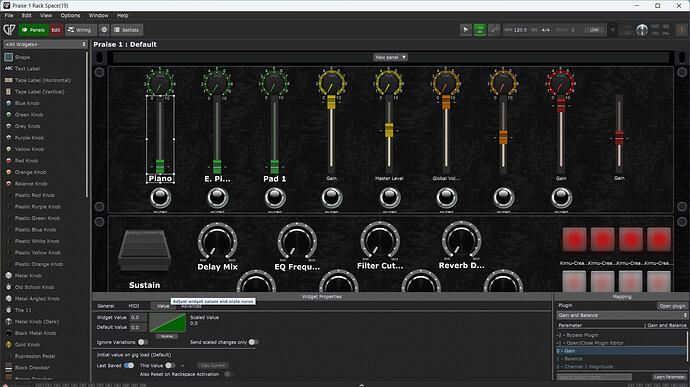Open the Edit menu

pos(26,15)
